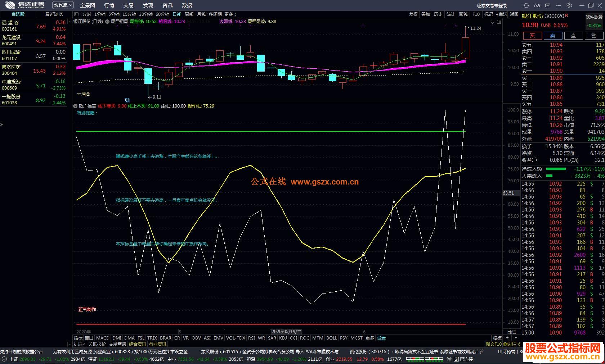Open indicator 设置 settings

381,338
